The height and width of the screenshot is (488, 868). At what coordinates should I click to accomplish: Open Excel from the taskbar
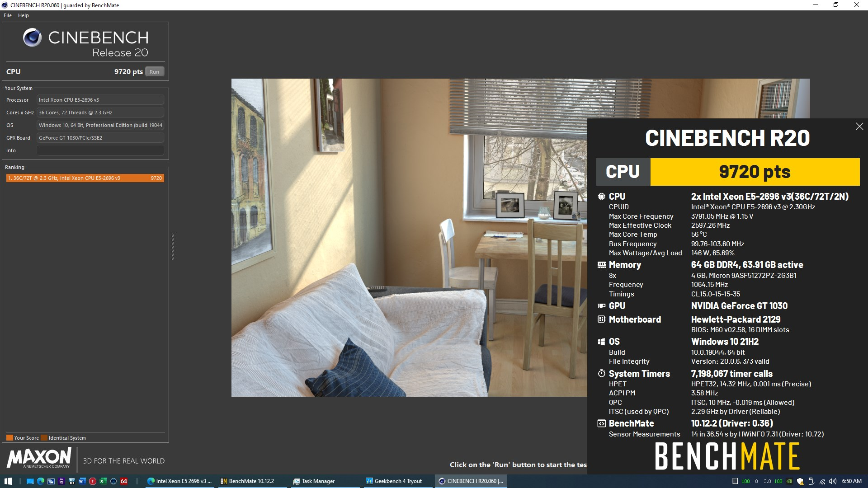[103, 481]
